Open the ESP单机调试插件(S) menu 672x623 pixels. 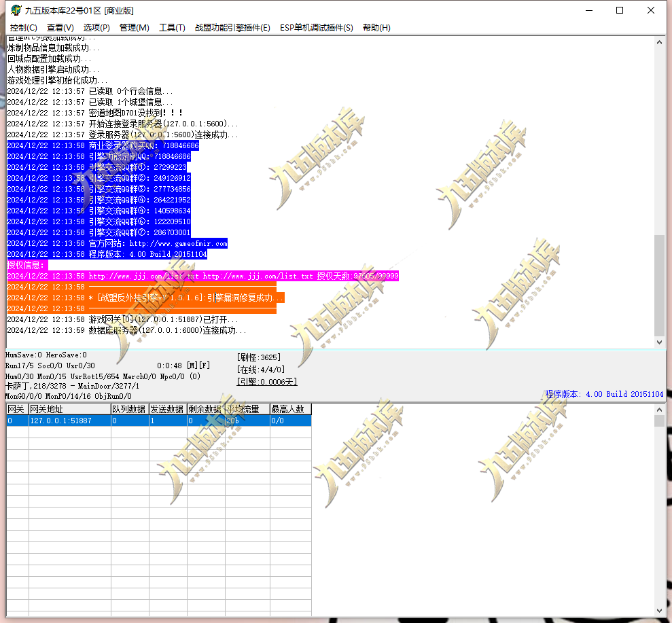click(x=316, y=28)
